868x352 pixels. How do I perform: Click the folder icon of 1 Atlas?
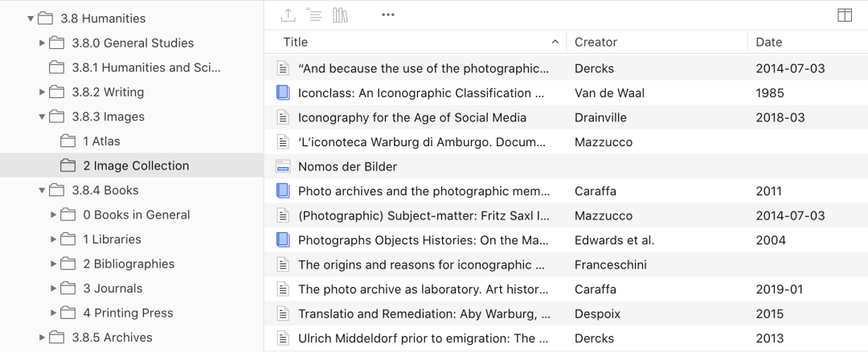click(68, 141)
